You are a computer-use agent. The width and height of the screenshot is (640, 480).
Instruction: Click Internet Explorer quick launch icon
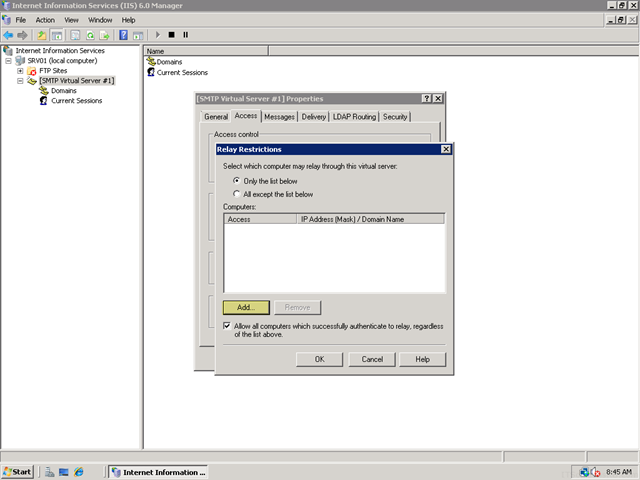pyautogui.click(x=79, y=472)
